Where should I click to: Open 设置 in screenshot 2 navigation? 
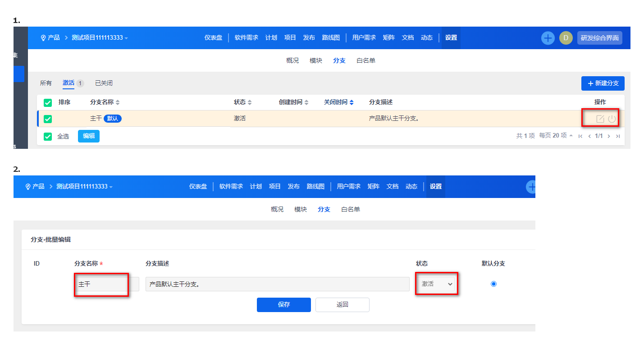point(436,187)
